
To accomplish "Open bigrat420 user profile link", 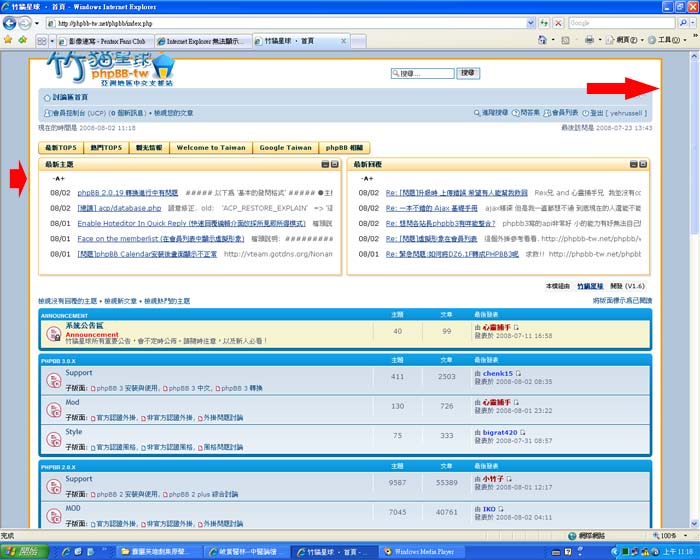I will pyautogui.click(x=500, y=432).
